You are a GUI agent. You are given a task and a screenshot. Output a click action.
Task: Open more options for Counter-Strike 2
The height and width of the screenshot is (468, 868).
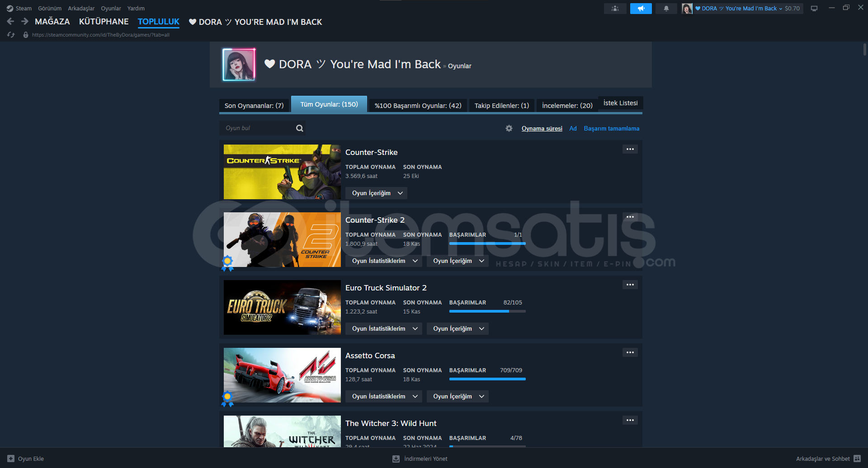coord(630,217)
